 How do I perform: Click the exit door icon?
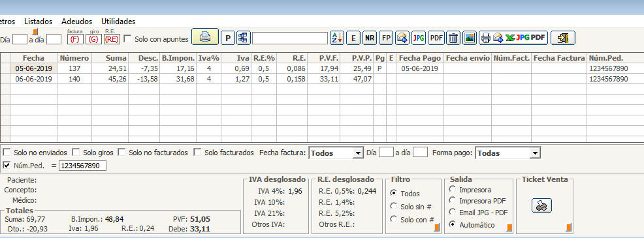(562, 38)
